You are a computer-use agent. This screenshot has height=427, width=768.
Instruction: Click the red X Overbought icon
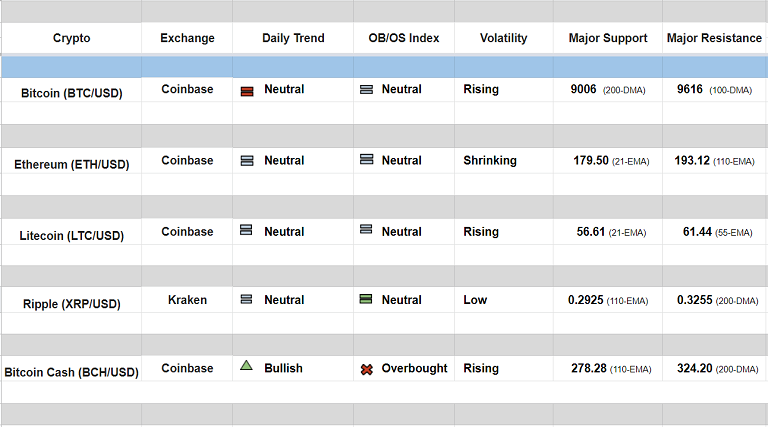click(x=366, y=369)
